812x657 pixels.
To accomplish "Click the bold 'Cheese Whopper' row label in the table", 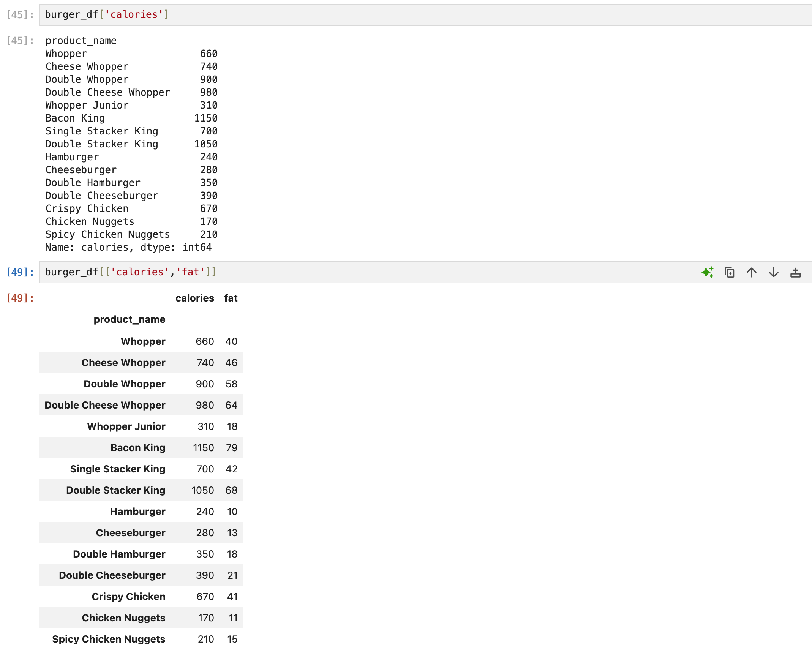I will coord(123,363).
